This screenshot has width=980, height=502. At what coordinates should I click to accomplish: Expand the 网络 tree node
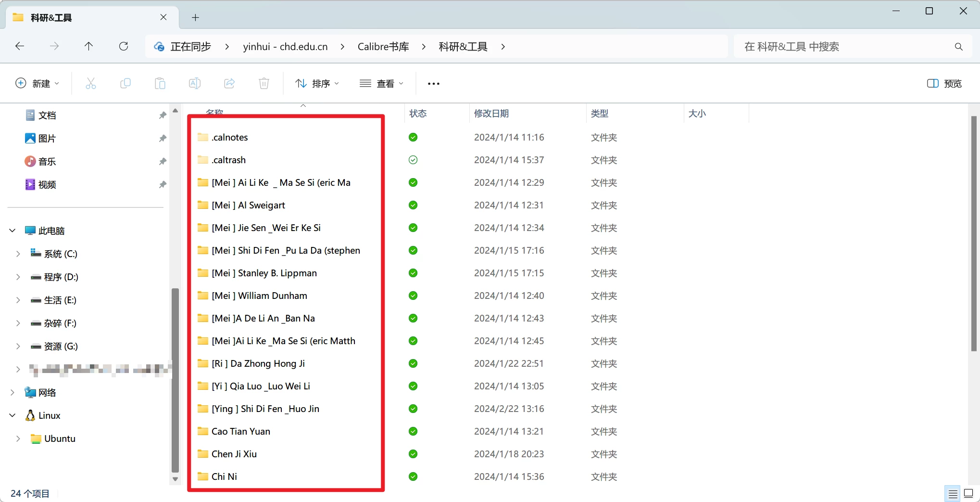[x=13, y=393]
